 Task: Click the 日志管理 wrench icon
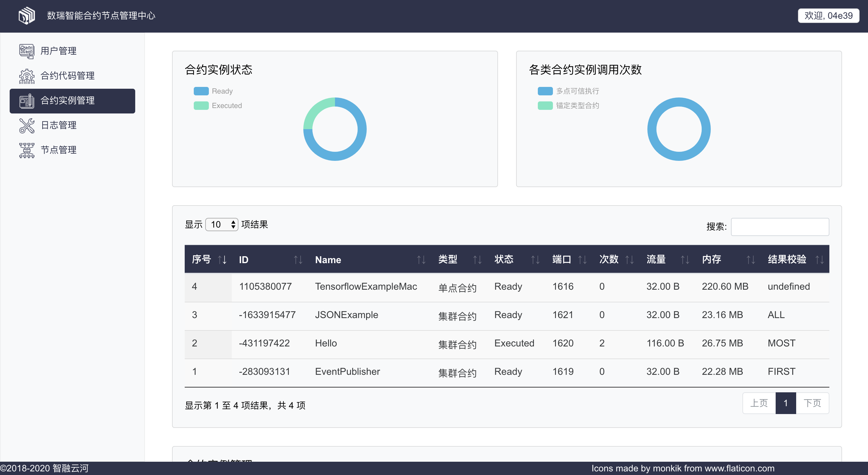(x=27, y=125)
